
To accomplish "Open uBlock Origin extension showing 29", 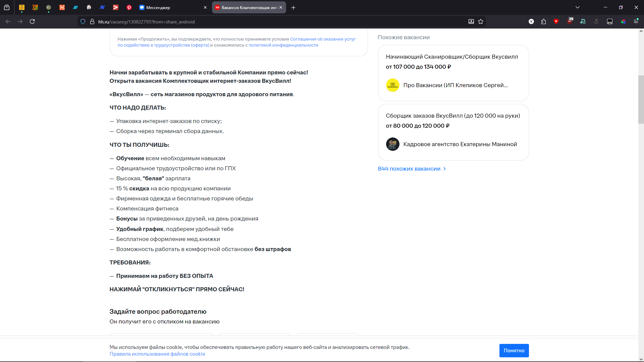I will (570, 21).
